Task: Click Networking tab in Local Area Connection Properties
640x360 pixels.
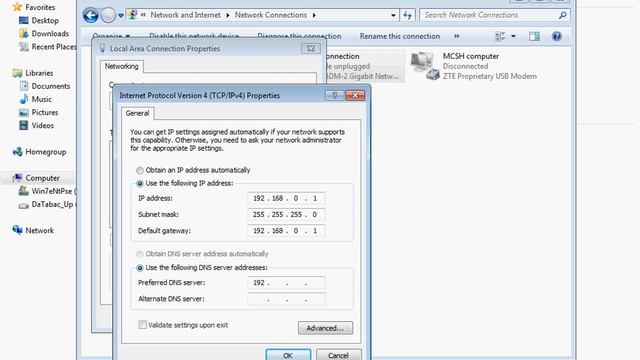Action: coord(122,66)
